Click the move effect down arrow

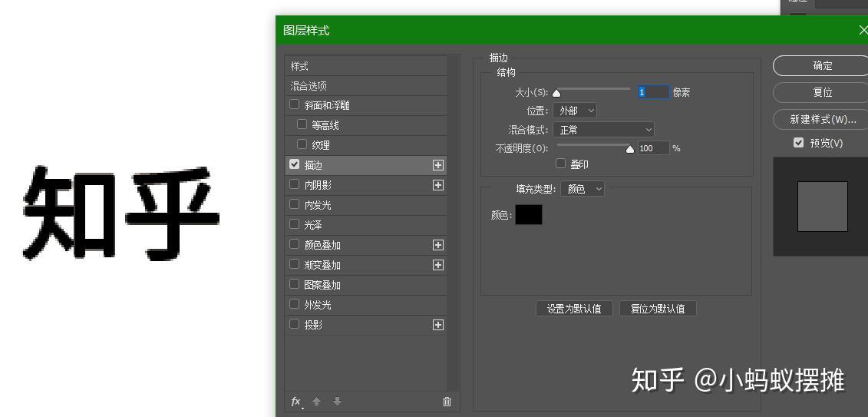pos(337,402)
